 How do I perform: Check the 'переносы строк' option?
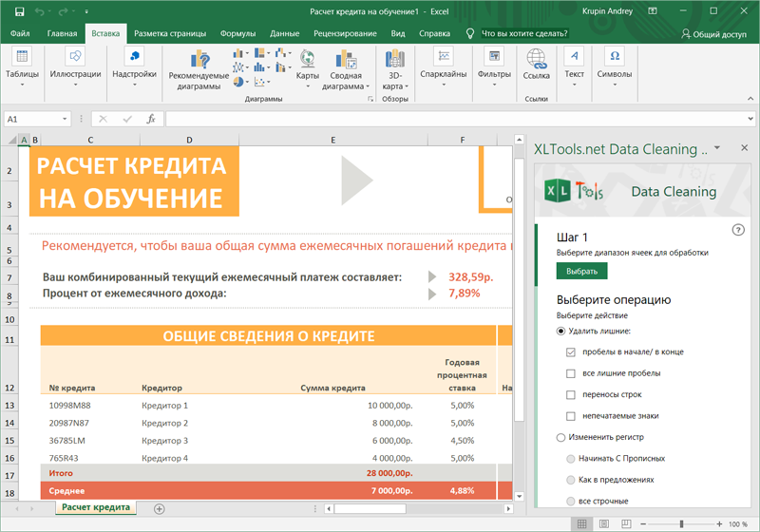[x=571, y=394]
